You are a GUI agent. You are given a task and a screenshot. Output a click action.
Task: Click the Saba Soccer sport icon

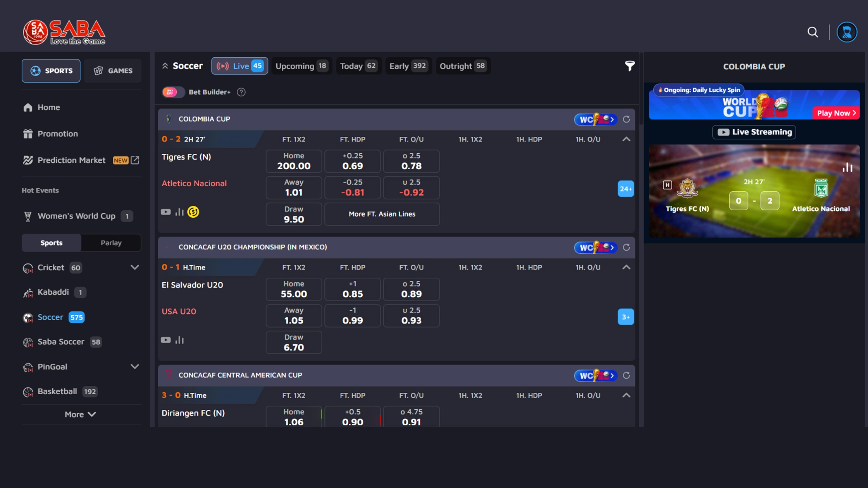(28, 342)
